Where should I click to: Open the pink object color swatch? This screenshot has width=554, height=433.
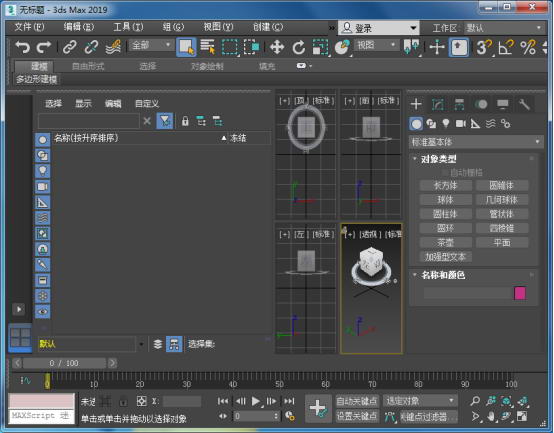click(x=520, y=293)
